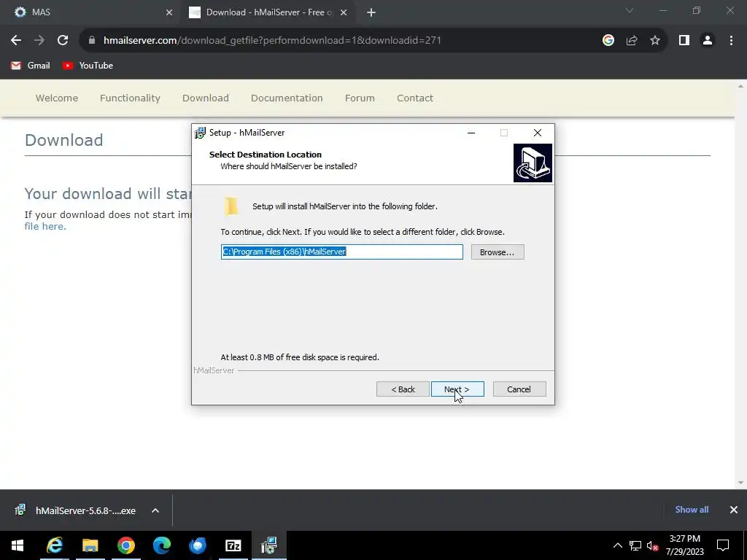This screenshot has height=560, width=747.
Task: Click the 'file here.' download link
Action: [x=45, y=226]
